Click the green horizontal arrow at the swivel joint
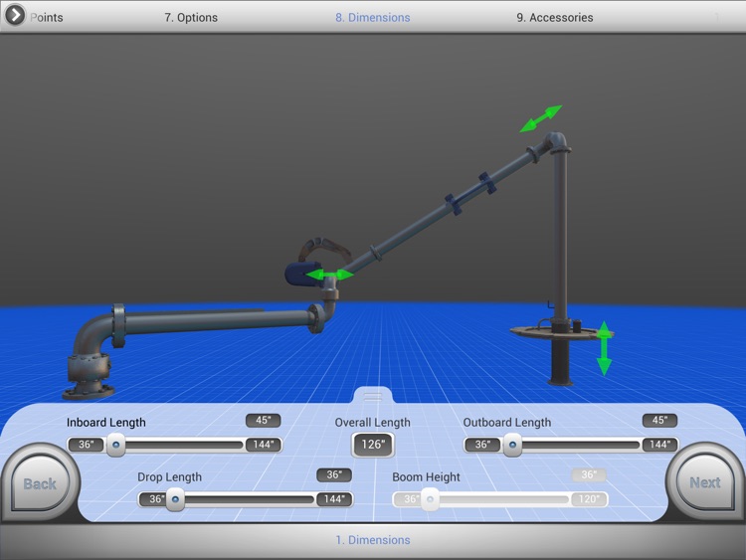The width and height of the screenshot is (746, 560). (329, 275)
